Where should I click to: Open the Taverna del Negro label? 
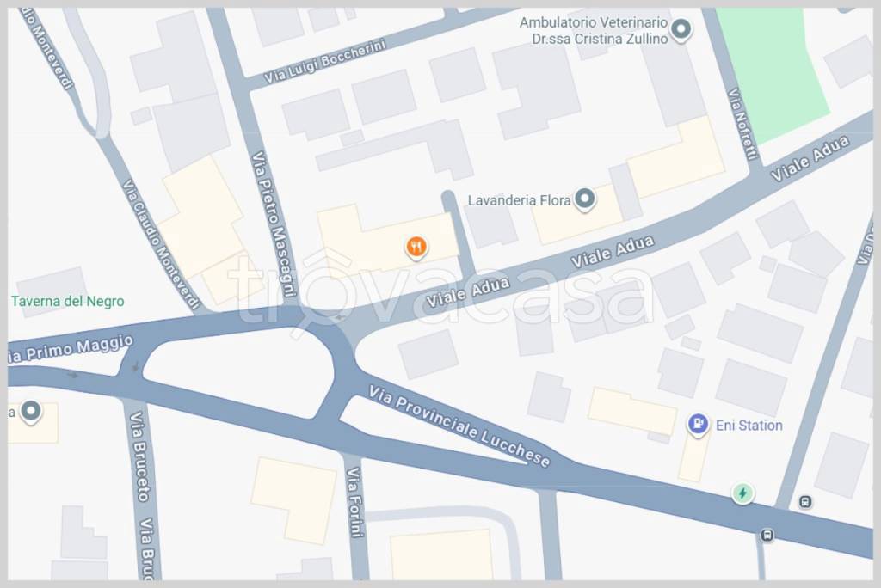click(x=67, y=302)
